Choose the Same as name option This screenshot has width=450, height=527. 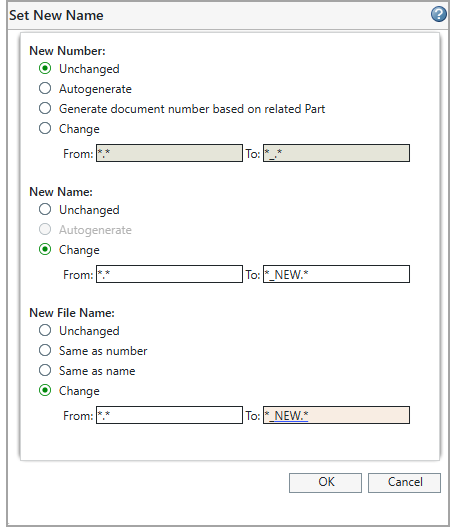coord(45,370)
